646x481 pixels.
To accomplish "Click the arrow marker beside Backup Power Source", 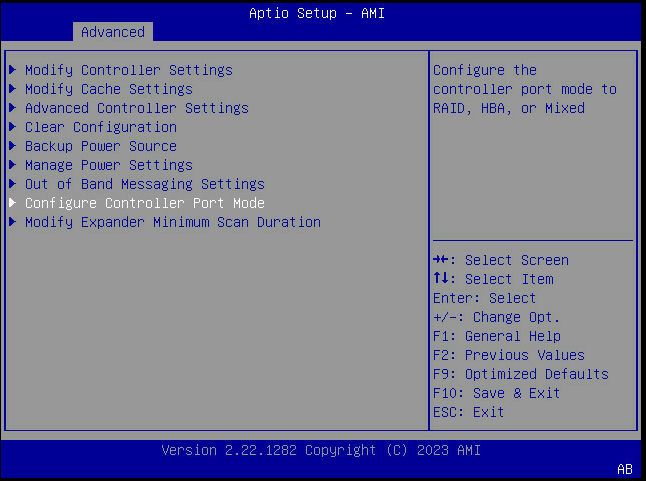I will pos(12,146).
